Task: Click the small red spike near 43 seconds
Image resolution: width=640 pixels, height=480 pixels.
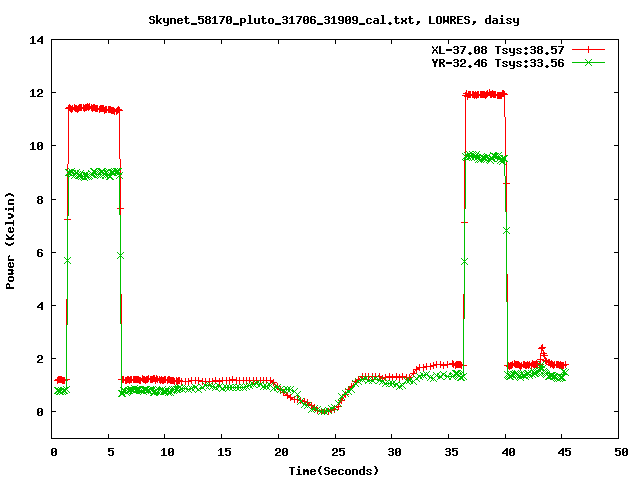Action: (542, 348)
